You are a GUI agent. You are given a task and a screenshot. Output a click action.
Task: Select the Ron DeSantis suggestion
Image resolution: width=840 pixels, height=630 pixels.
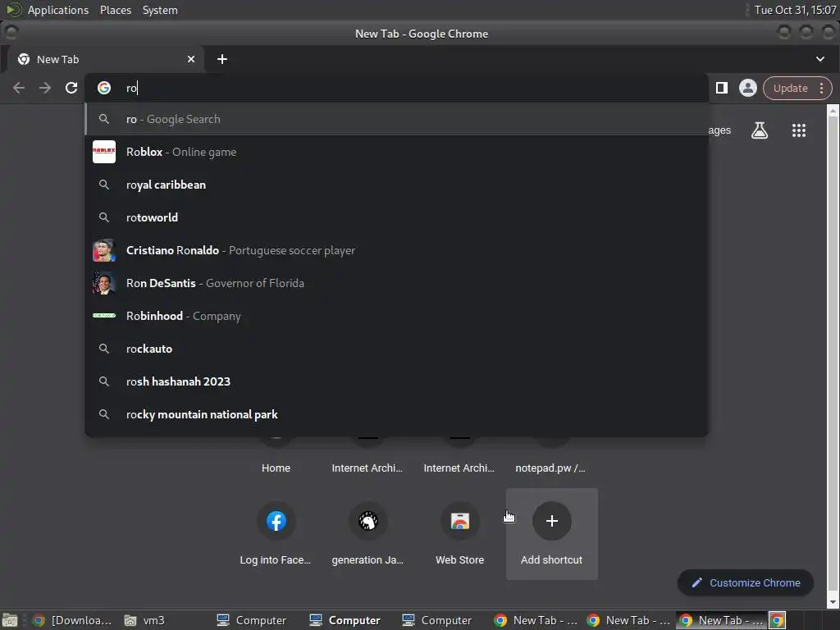pyautogui.click(x=396, y=283)
